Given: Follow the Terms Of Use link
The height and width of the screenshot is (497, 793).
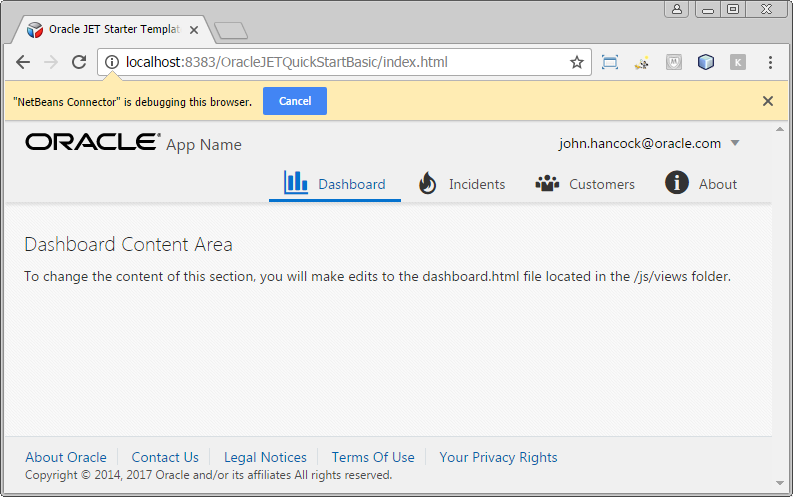Looking at the screenshot, I should [x=373, y=457].
